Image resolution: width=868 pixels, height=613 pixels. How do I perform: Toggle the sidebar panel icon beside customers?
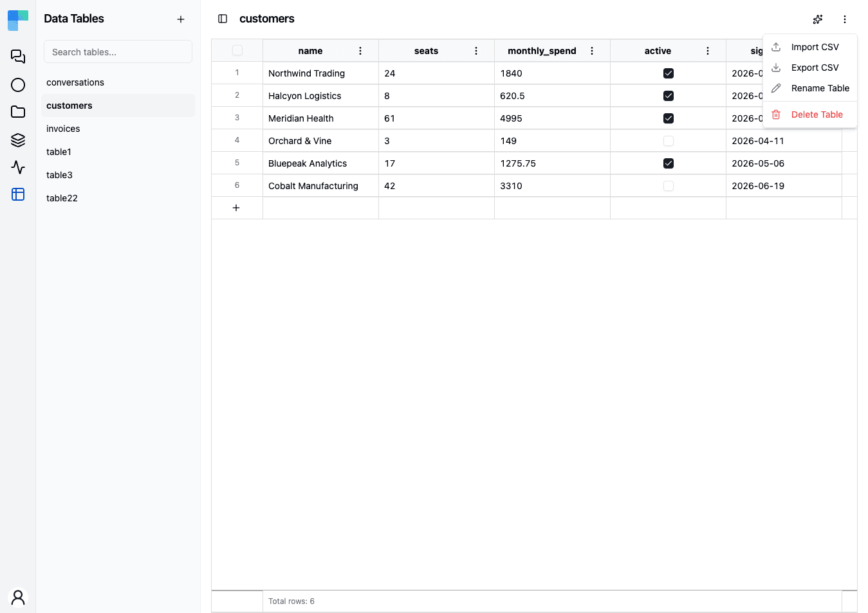pos(223,19)
